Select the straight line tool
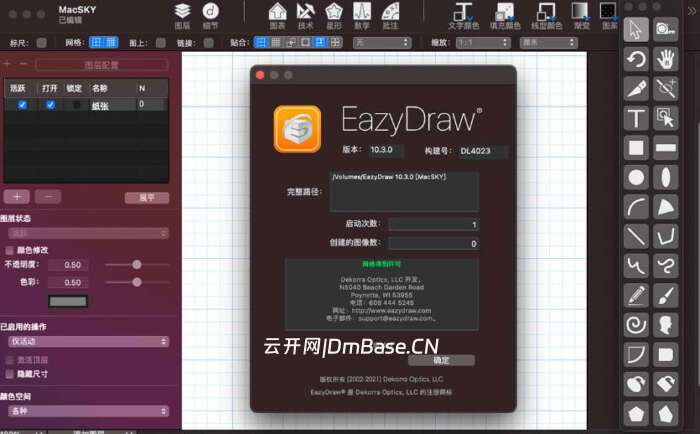This screenshot has width=700, height=434. click(636, 236)
